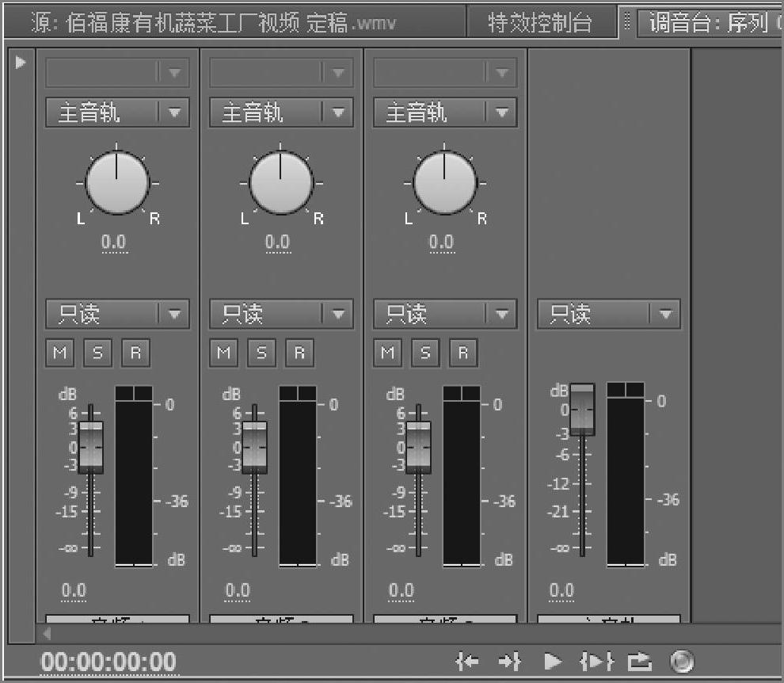Mute the third audio track (M)
The height and width of the screenshot is (683, 784).
pos(387,353)
